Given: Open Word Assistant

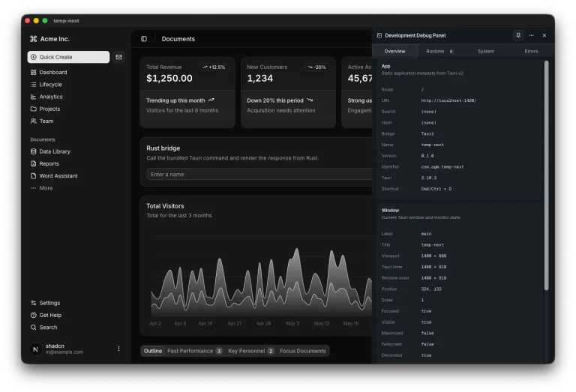Looking at the screenshot, I should tap(77, 175).
